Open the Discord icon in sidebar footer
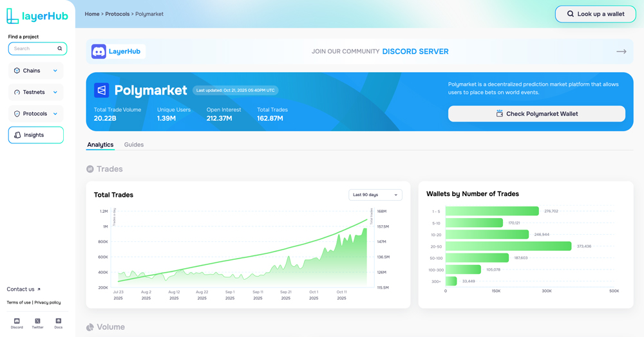This screenshot has width=644, height=337. click(17, 321)
